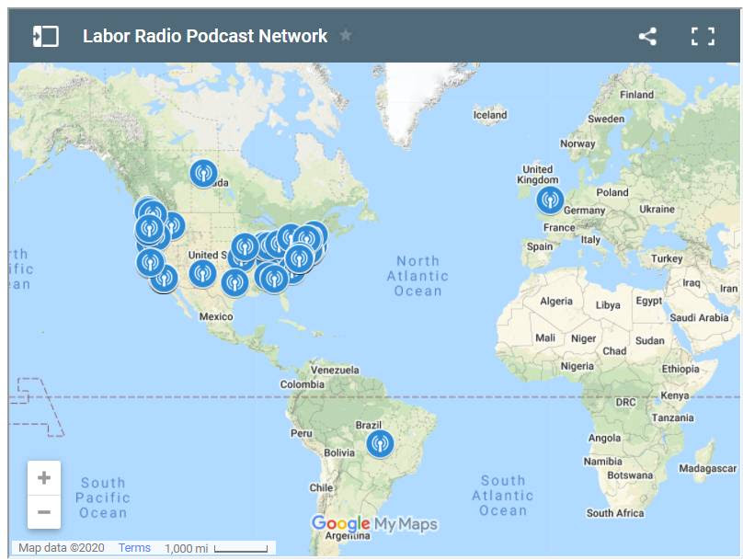Click the Spain label
The width and height of the screenshot is (743, 560).
540,246
